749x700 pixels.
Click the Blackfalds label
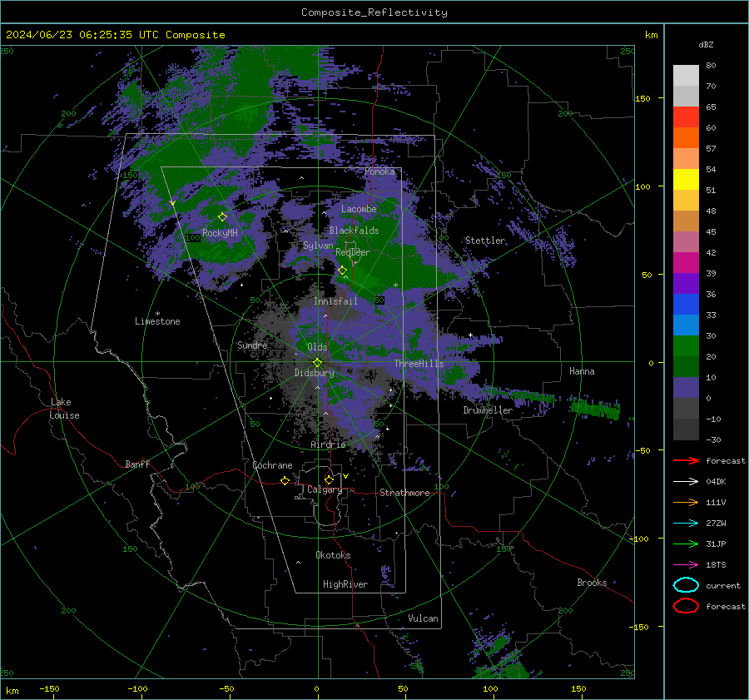click(x=354, y=231)
